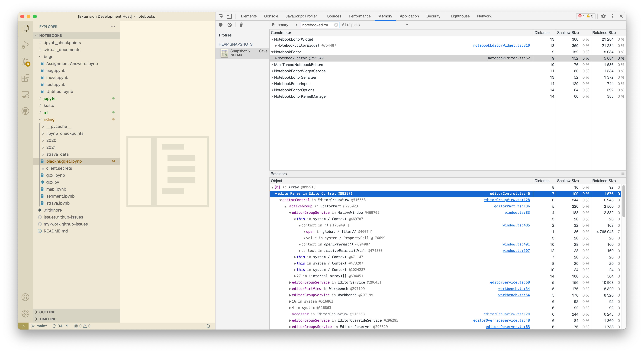Click the clear all profiles icon
This screenshot has width=644, height=353.
point(229,25)
